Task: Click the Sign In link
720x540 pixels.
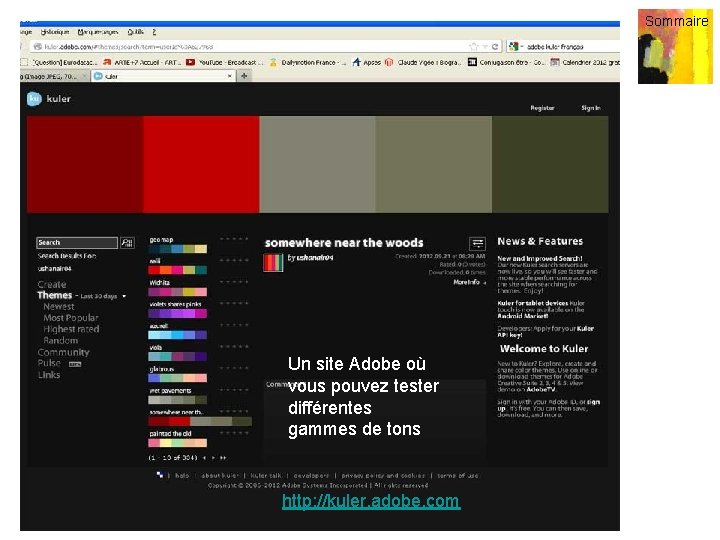Action: [591, 108]
